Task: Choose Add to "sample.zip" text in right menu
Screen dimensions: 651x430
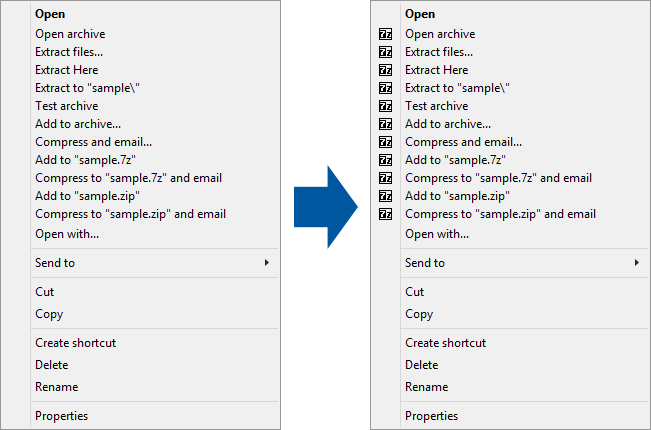Action: (457, 196)
